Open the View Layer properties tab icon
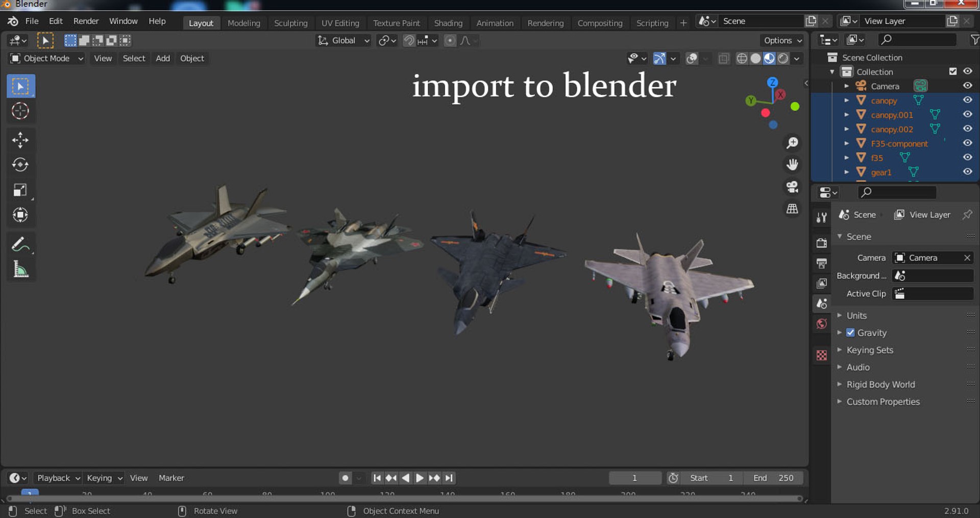 (821, 283)
